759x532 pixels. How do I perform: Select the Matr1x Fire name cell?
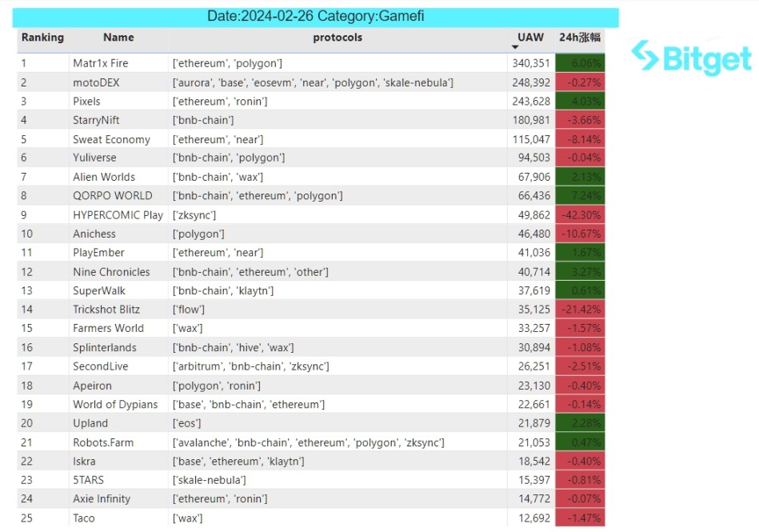pos(100,63)
